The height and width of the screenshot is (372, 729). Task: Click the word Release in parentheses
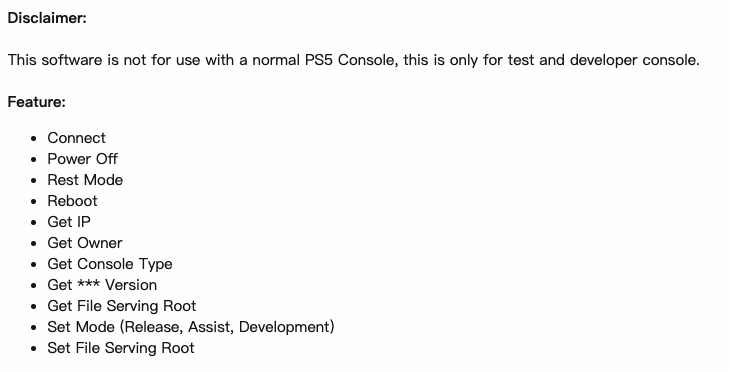tap(152, 327)
